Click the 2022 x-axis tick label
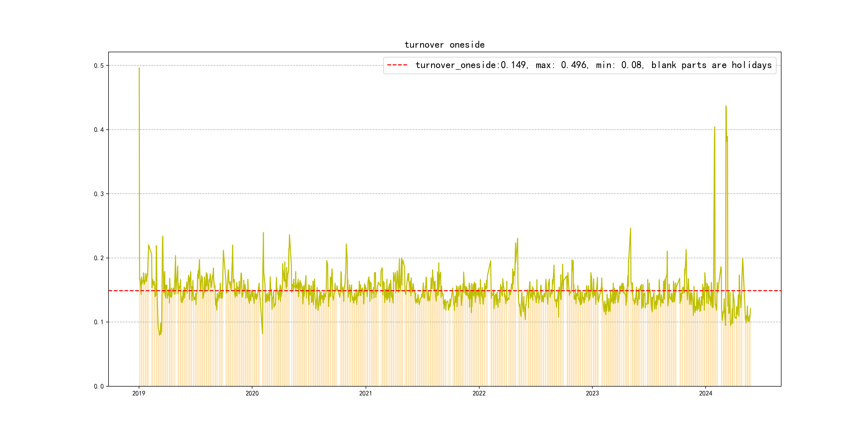The image size is (868, 434). pos(479,394)
